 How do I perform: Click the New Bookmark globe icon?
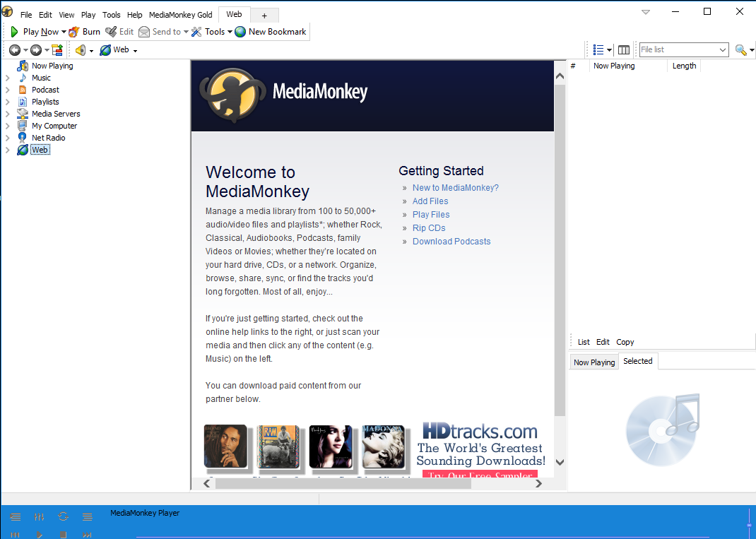pos(240,32)
